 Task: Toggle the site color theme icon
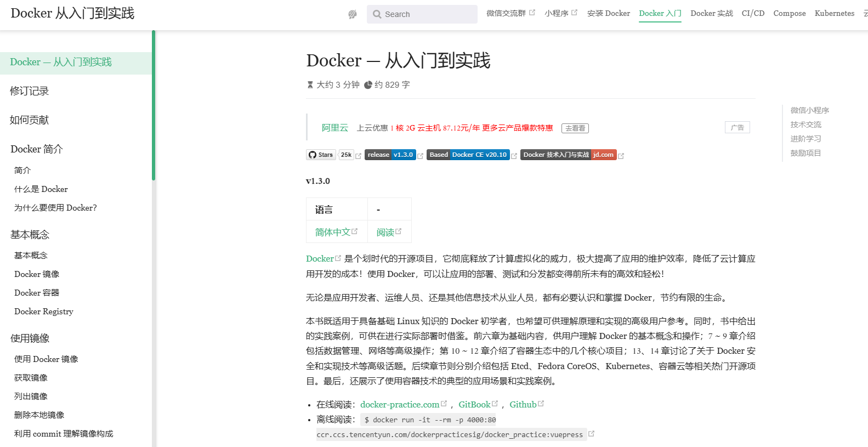[353, 14]
